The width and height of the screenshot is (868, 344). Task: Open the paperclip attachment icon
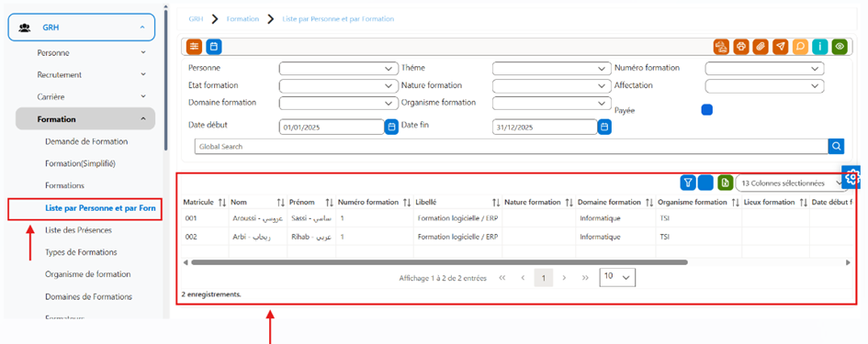click(761, 47)
